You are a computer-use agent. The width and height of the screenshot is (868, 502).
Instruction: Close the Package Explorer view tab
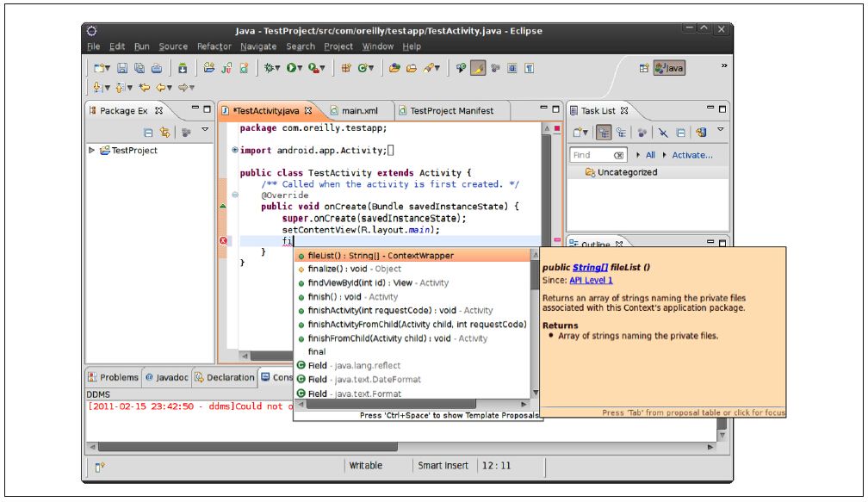[158, 111]
